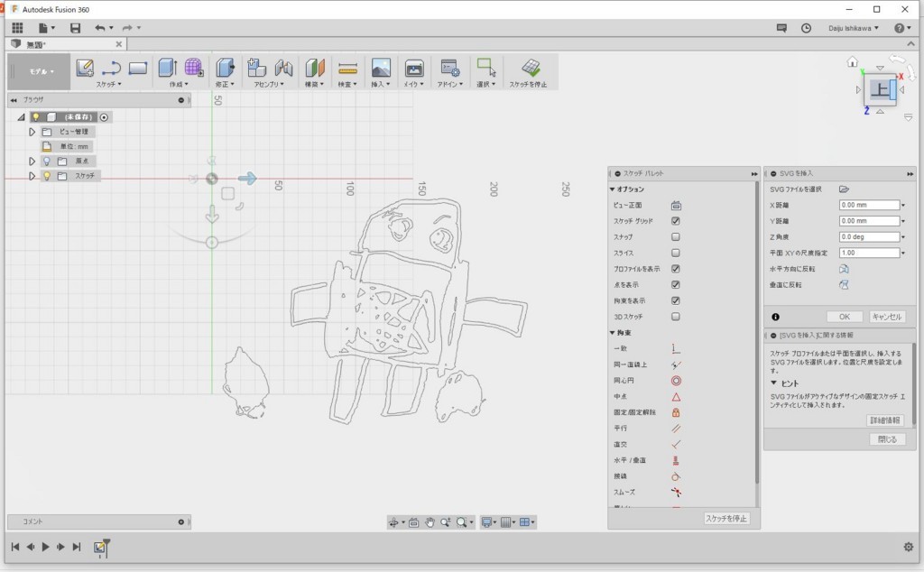Open the 作成 toolbar menu
The image size is (924, 572).
179,84
